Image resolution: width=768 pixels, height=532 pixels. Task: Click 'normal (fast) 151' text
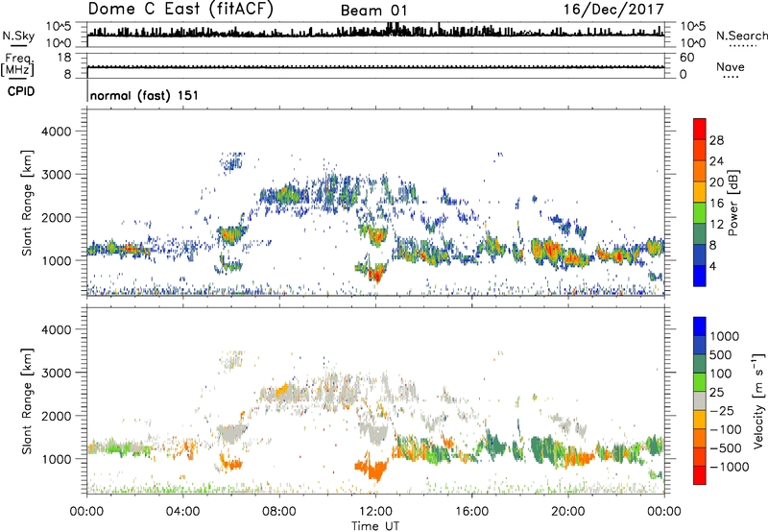click(144, 95)
